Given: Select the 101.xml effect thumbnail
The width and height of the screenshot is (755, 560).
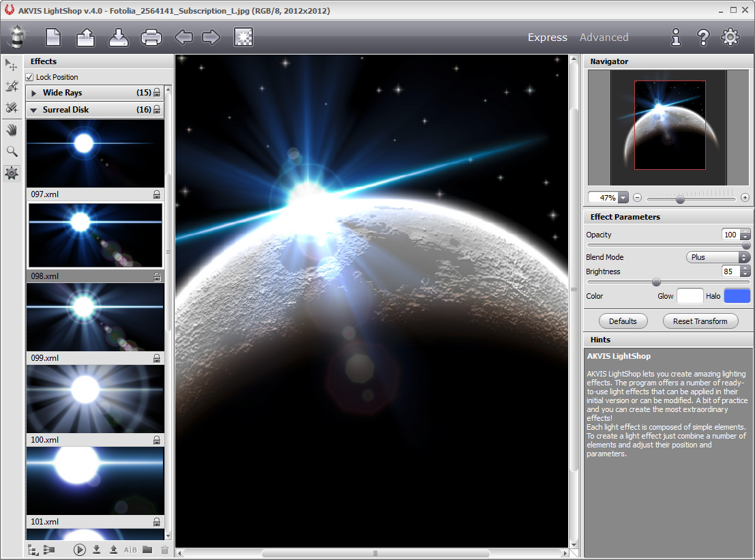Looking at the screenshot, I should click(x=95, y=481).
